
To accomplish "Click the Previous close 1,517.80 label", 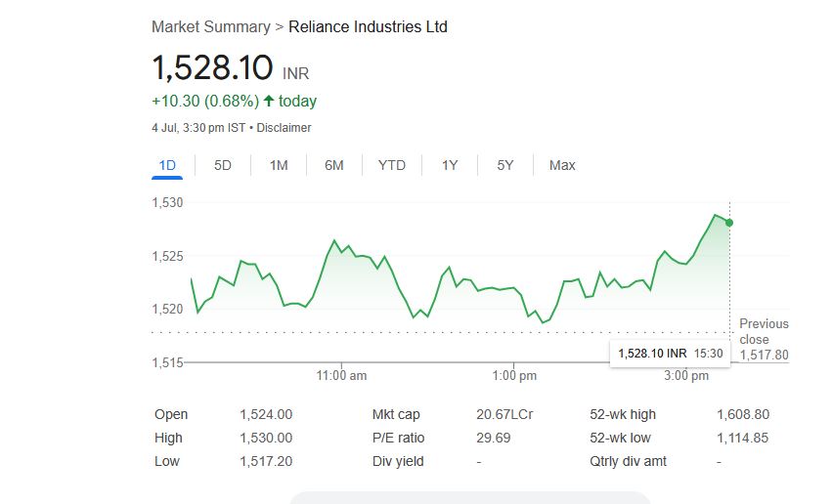I will pos(765,339).
